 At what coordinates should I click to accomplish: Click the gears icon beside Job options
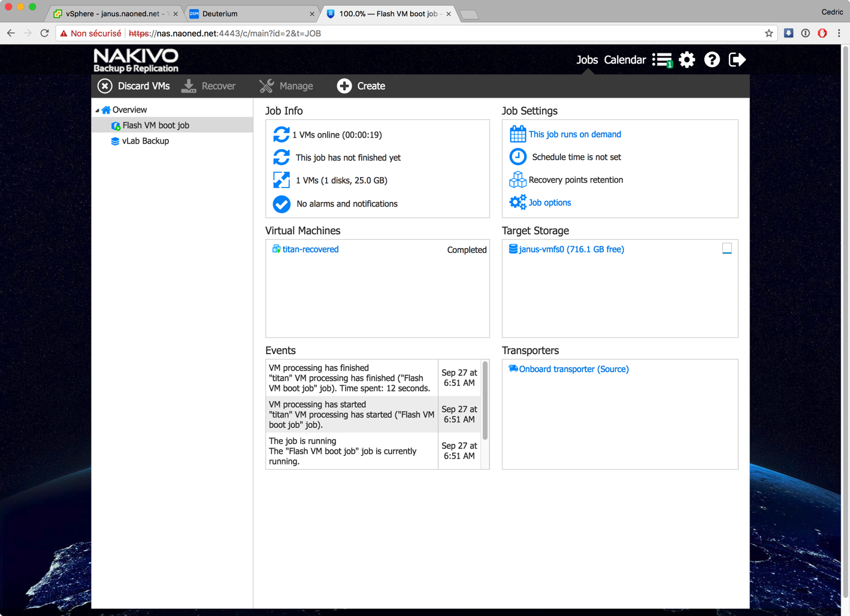click(518, 203)
